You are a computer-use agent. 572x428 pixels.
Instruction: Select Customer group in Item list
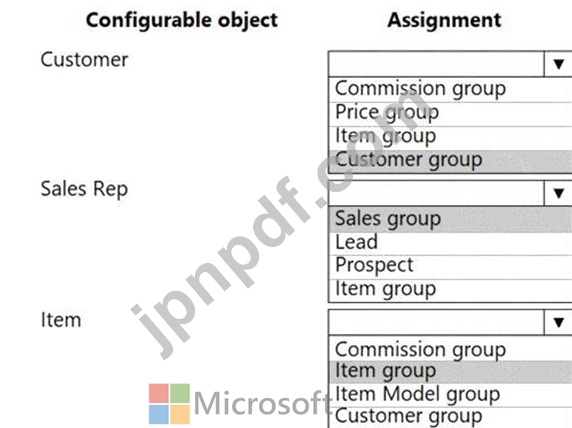[x=450, y=417]
